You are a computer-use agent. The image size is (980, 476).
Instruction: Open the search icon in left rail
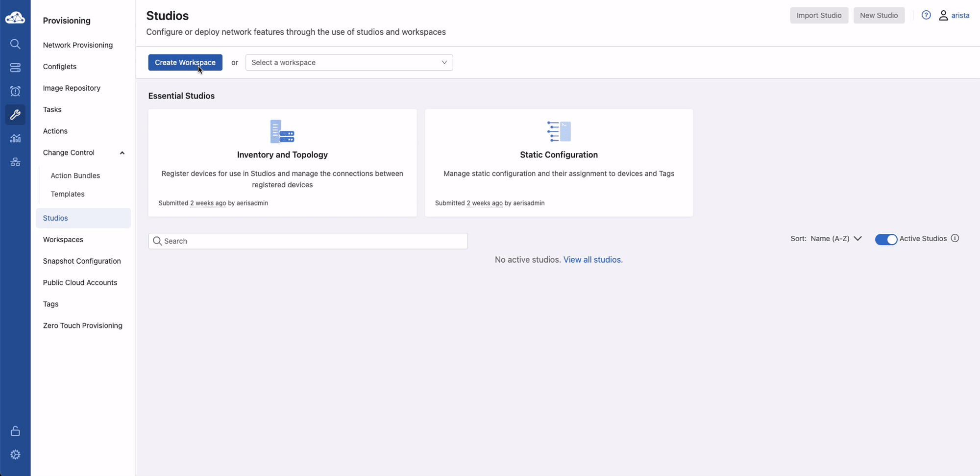pyautogui.click(x=15, y=44)
